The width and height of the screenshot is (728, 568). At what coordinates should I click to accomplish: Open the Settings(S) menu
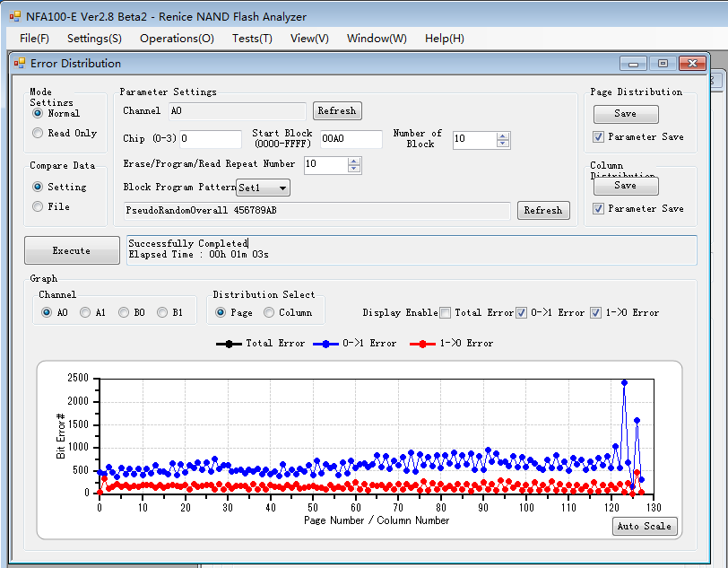[x=94, y=39]
